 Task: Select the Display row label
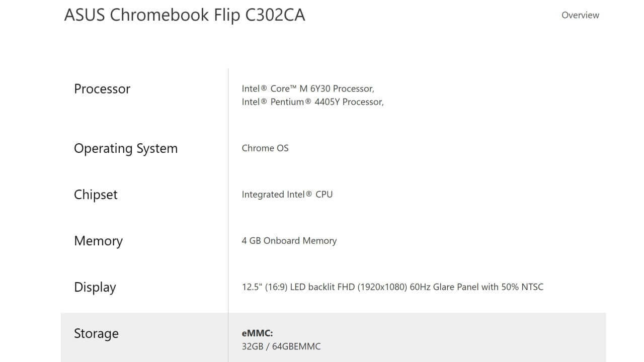point(95,287)
